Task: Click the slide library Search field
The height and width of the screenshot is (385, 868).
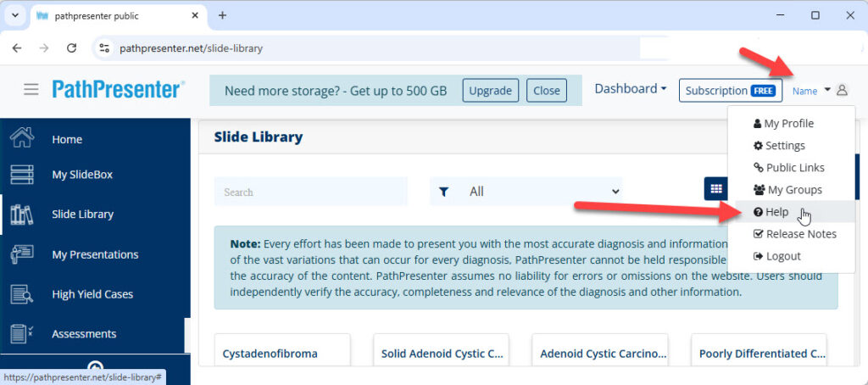Action: (310, 192)
